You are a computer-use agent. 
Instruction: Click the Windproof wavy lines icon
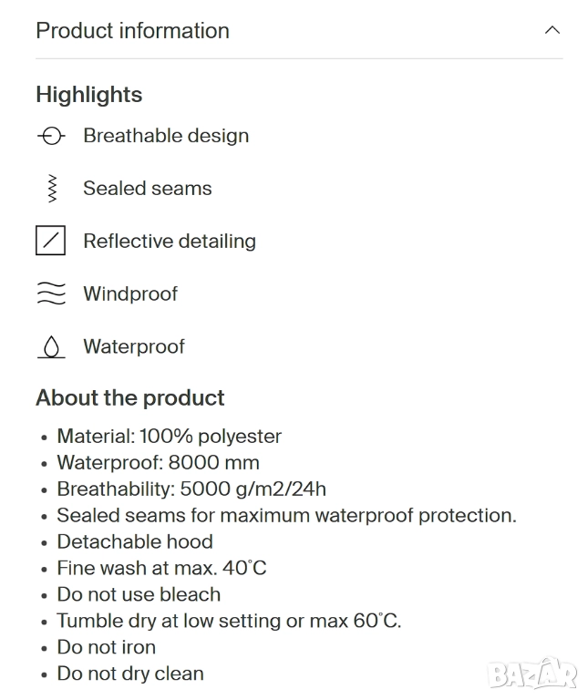pyautogui.click(x=51, y=293)
